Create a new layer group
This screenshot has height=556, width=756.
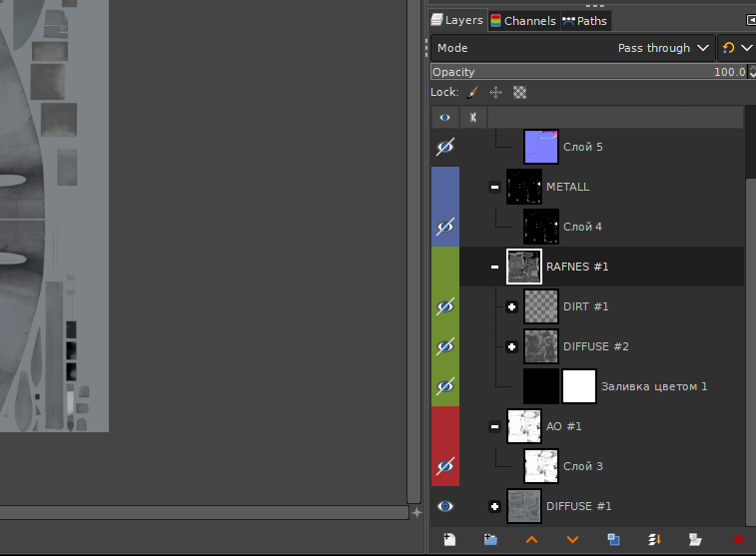click(490, 540)
